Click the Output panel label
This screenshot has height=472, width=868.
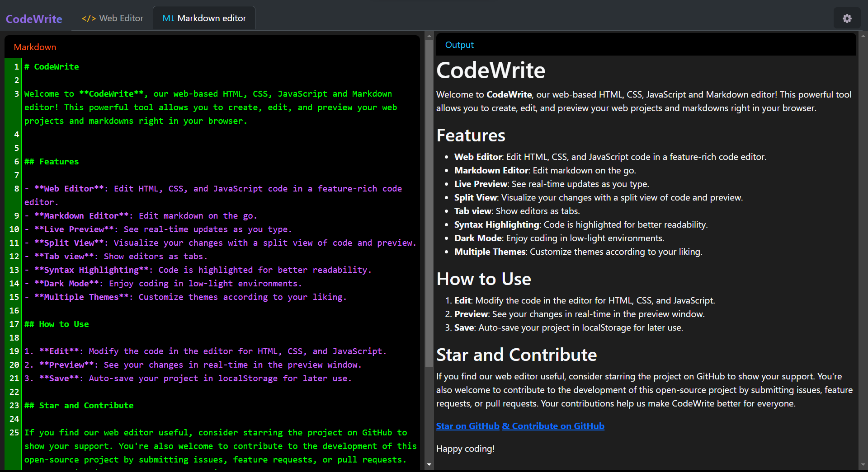pos(459,45)
